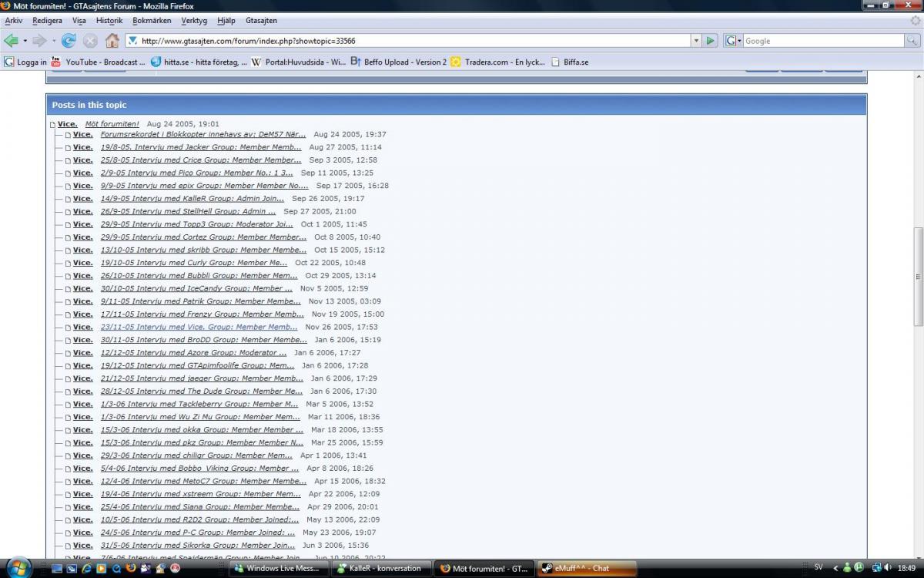This screenshot has width=924, height=578.
Task: Open post 19/8-05 Intervju med Jacker
Action: 201,147
